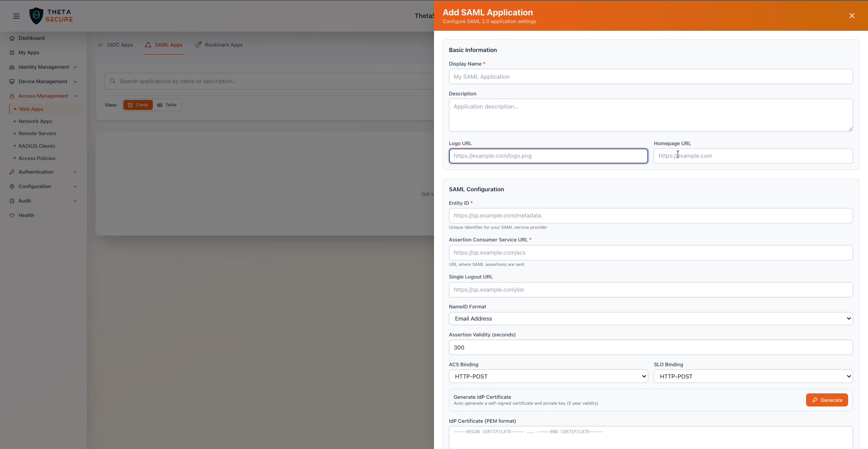Open Configuration via its gear icon

tap(11, 186)
